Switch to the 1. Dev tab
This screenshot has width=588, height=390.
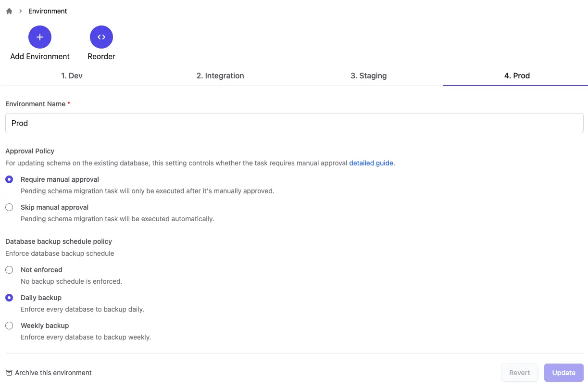[x=72, y=75]
